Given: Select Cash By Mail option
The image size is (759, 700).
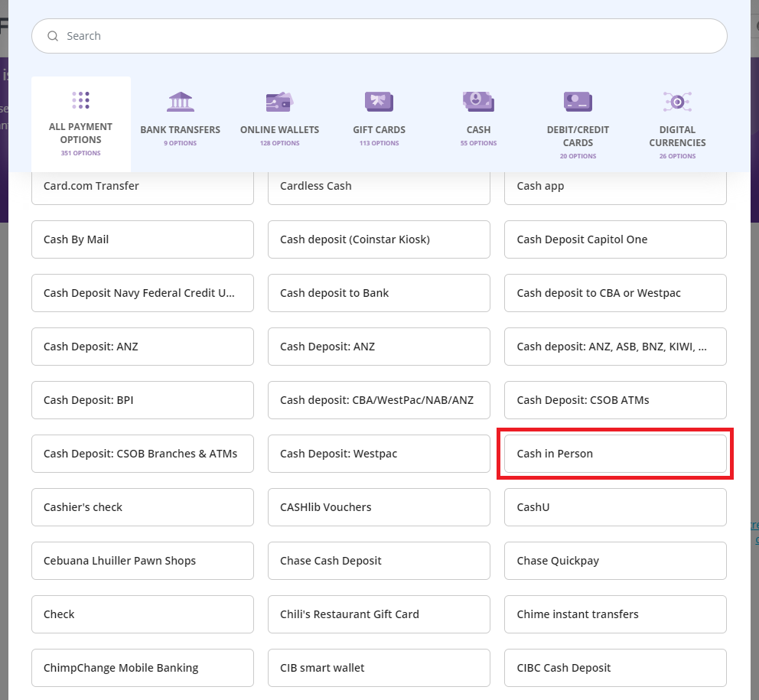Looking at the screenshot, I should [x=142, y=239].
